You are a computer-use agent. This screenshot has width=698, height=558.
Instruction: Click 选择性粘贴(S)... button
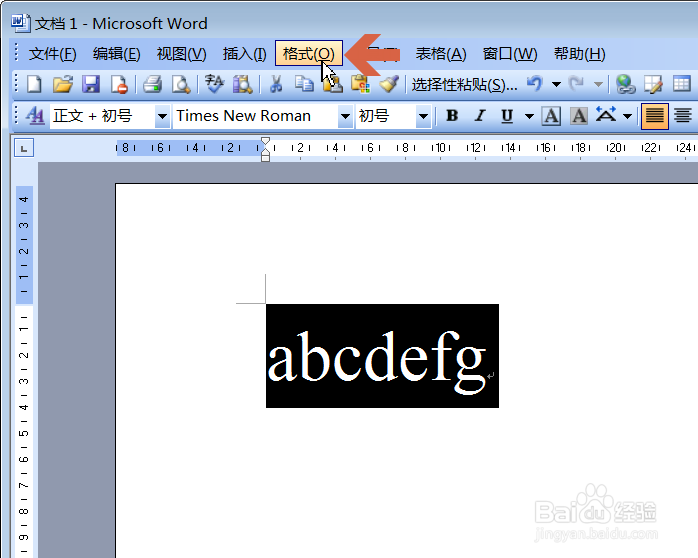coord(464,84)
